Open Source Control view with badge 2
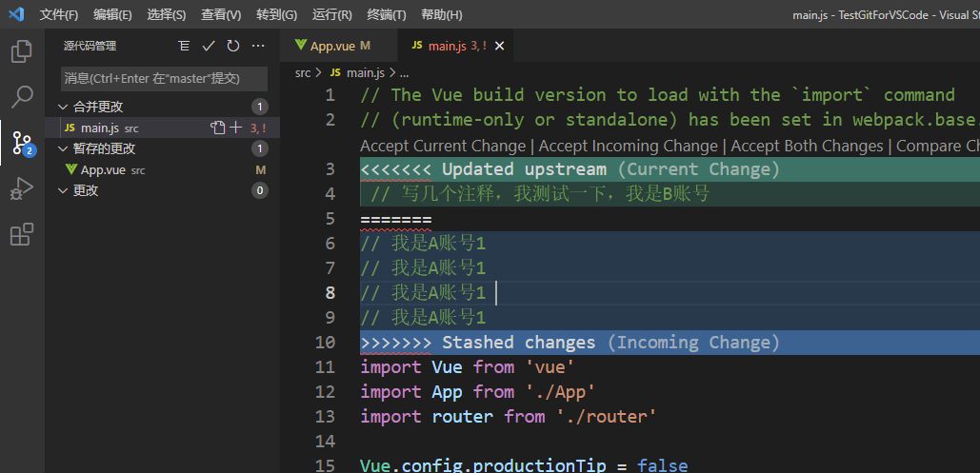The image size is (980, 473). pos(22,143)
